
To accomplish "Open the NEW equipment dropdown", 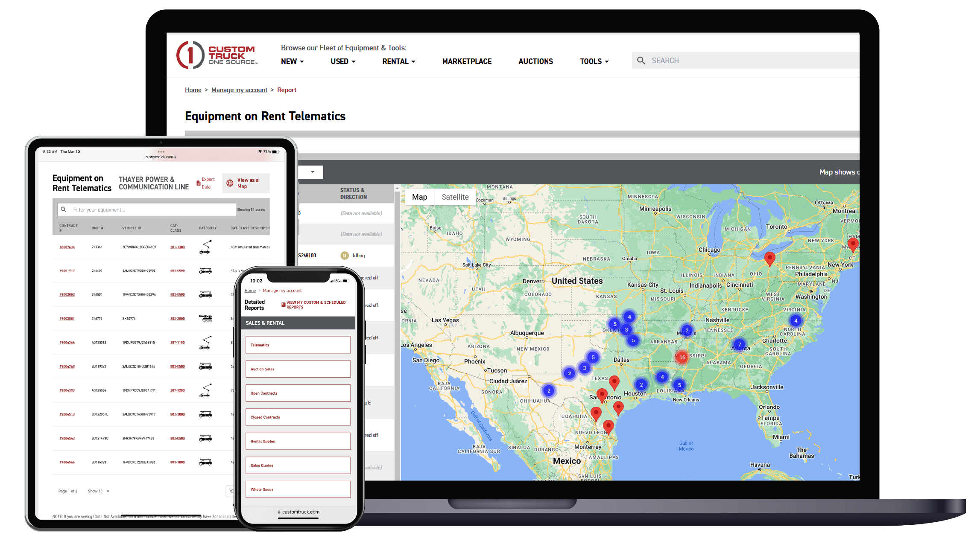I will 293,61.
